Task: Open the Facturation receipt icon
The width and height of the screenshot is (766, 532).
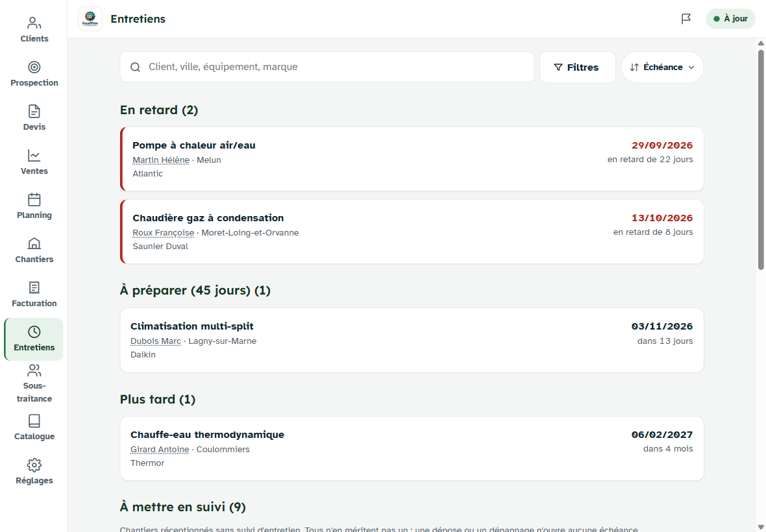Action: coord(34,288)
